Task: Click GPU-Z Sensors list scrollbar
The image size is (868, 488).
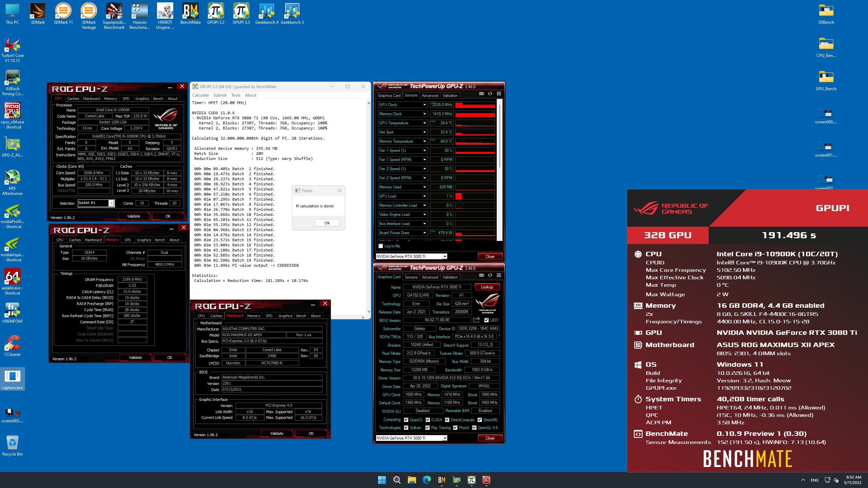Action: pos(500,136)
